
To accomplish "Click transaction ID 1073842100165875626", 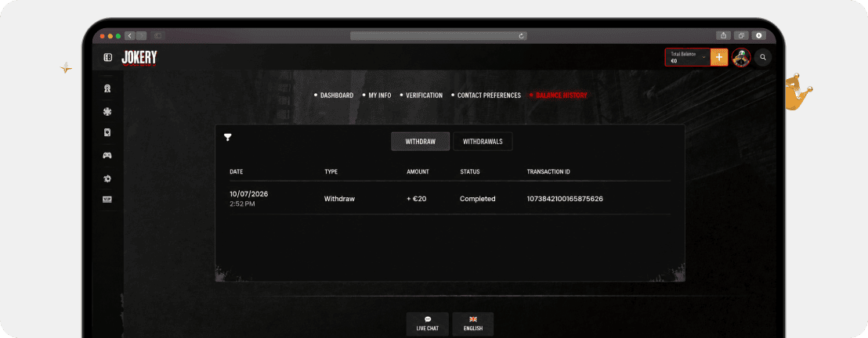I will pos(565,199).
